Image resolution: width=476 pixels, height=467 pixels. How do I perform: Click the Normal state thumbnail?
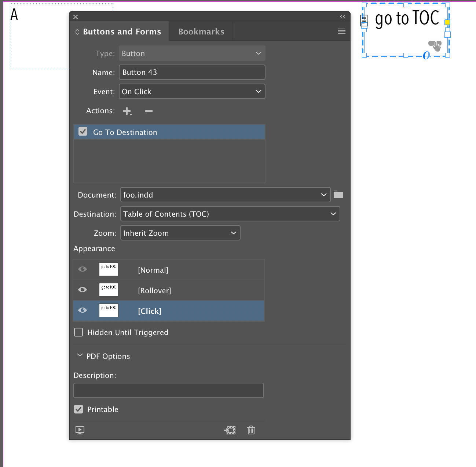point(109,269)
